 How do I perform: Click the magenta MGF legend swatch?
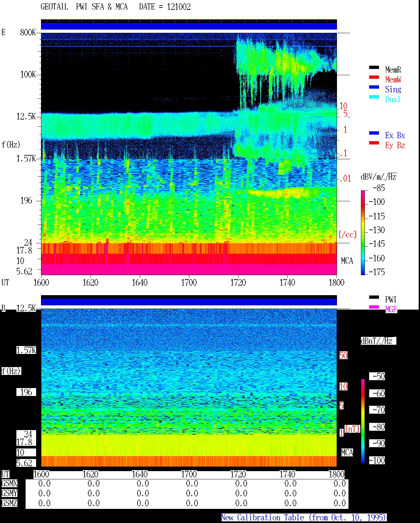pos(374,307)
